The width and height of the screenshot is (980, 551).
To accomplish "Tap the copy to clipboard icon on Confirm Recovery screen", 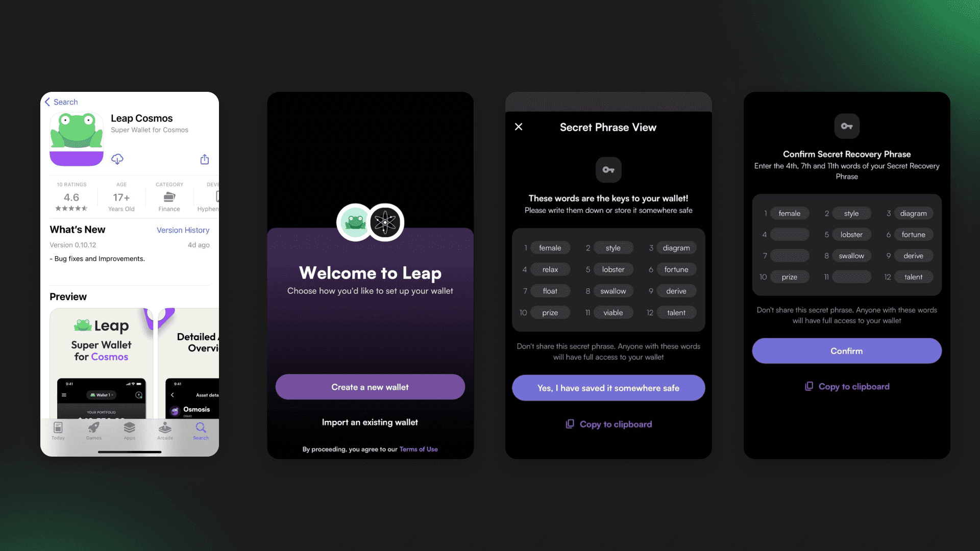I will pos(808,386).
